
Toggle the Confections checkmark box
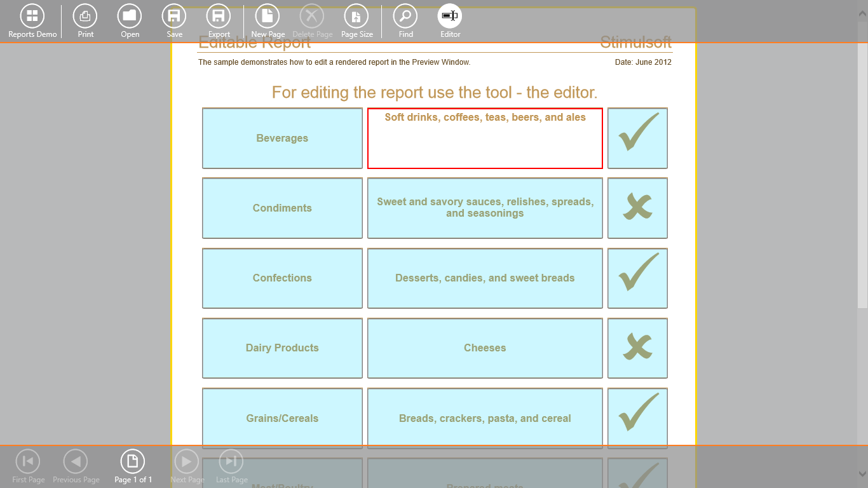[x=637, y=278]
